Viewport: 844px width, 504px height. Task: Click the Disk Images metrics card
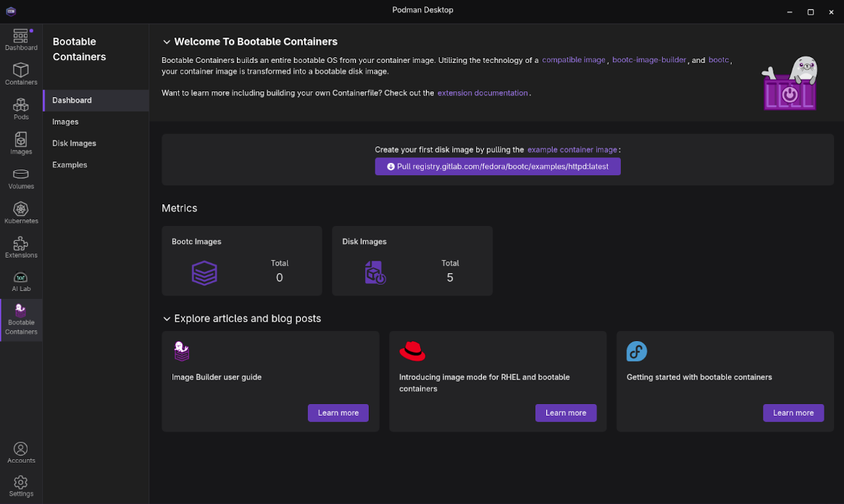point(411,261)
